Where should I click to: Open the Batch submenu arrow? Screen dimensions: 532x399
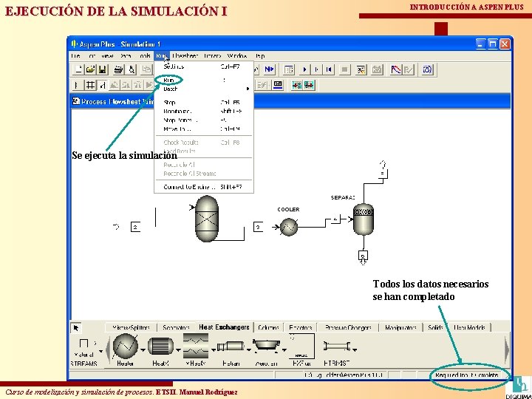click(248, 89)
